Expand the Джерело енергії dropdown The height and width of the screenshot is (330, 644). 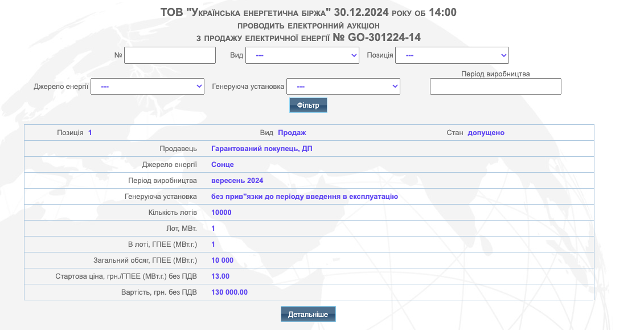point(147,86)
